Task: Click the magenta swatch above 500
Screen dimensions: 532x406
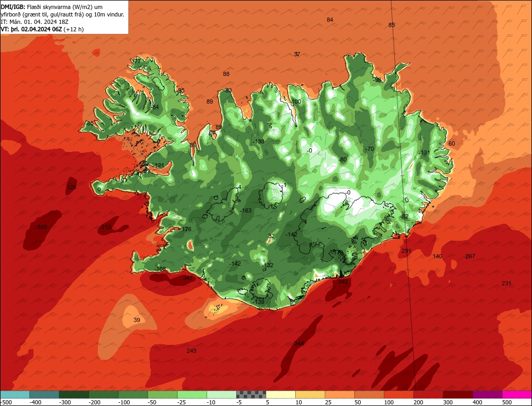Action: coord(517,394)
